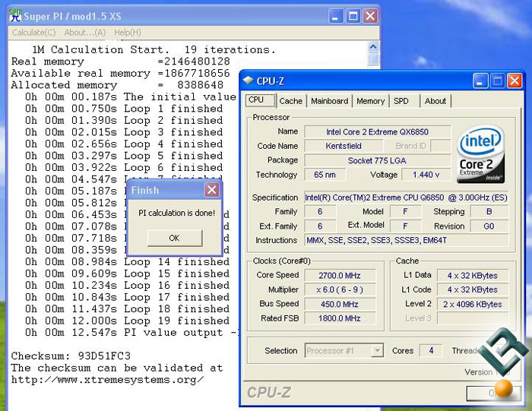Click the Loop 14 finished line

pos(127,261)
